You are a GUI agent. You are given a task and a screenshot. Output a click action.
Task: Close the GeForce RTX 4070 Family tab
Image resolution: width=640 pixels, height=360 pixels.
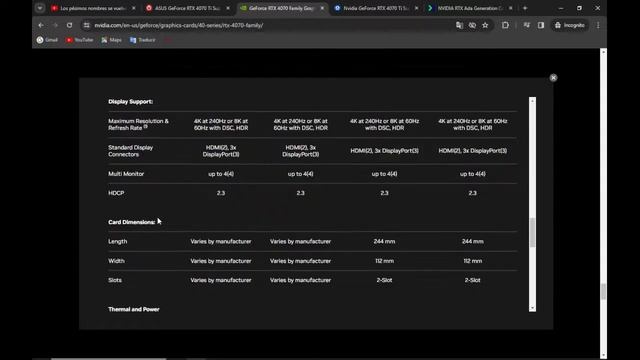(322, 8)
